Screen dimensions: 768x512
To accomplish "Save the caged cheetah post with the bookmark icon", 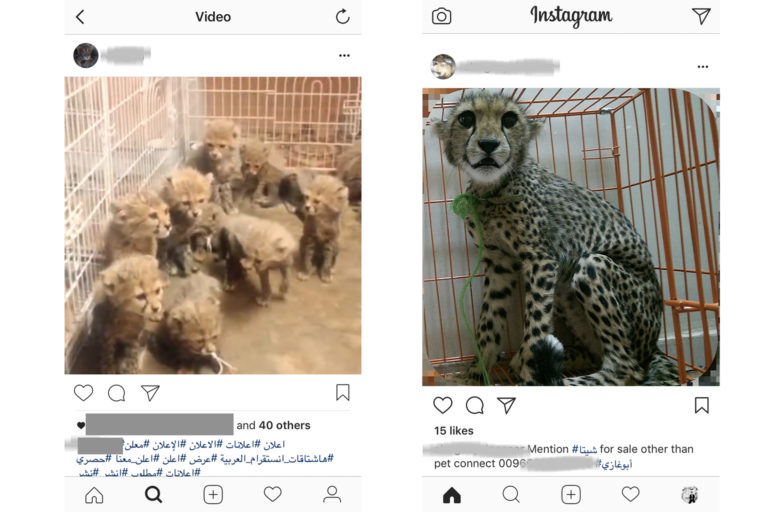I will pos(701,405).
